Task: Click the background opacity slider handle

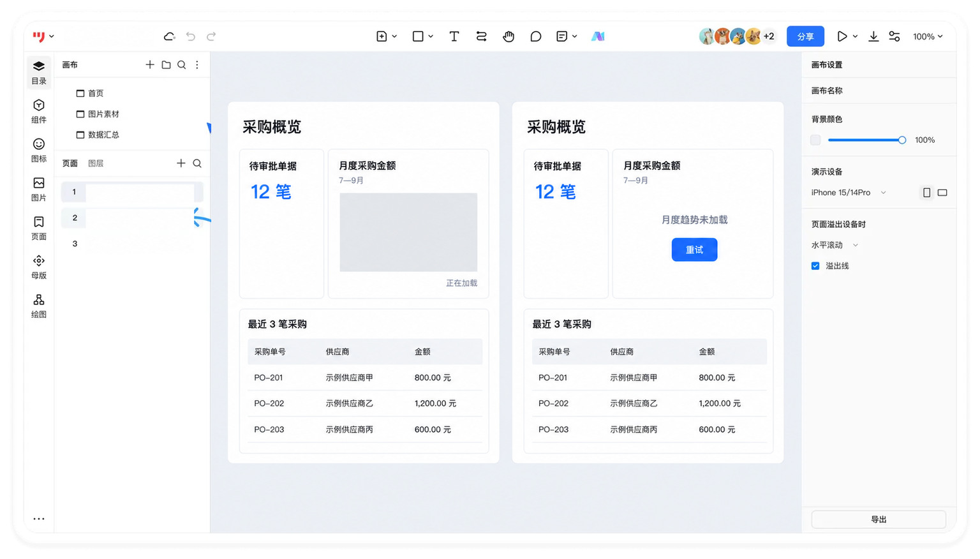Action: coord(902,140)
